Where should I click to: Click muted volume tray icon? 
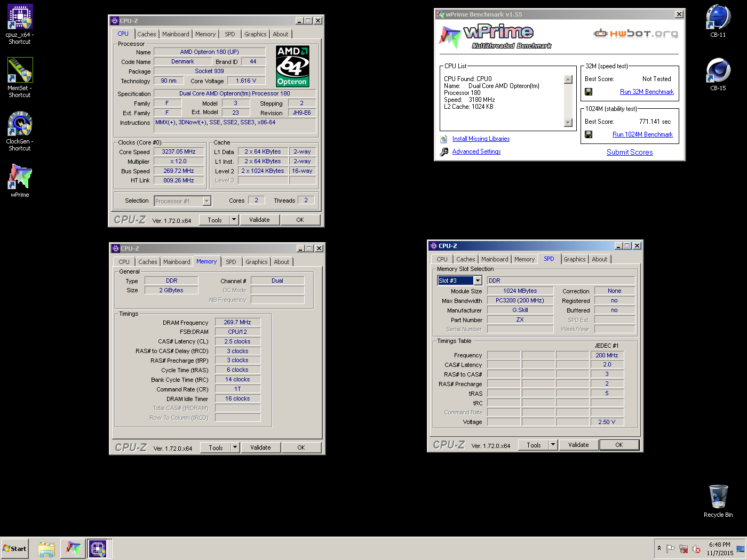click(696, 549)
